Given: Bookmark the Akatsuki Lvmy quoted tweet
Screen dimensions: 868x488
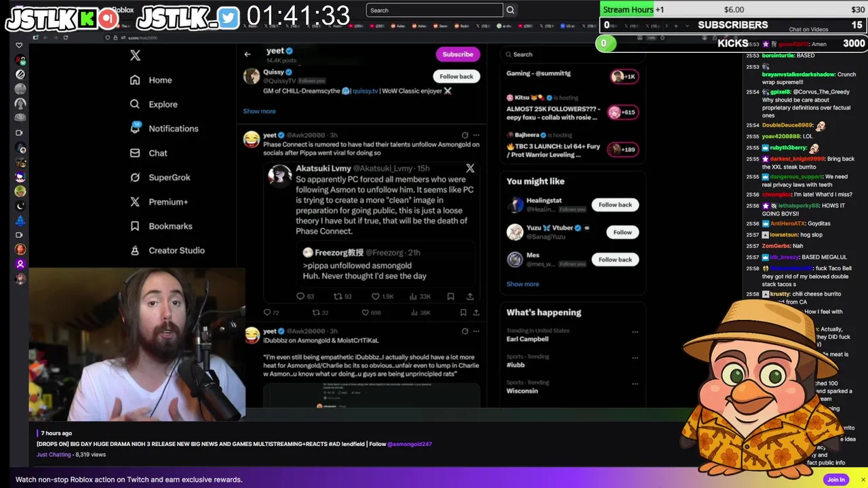Looking at the screenshot, I should [450, 296].
